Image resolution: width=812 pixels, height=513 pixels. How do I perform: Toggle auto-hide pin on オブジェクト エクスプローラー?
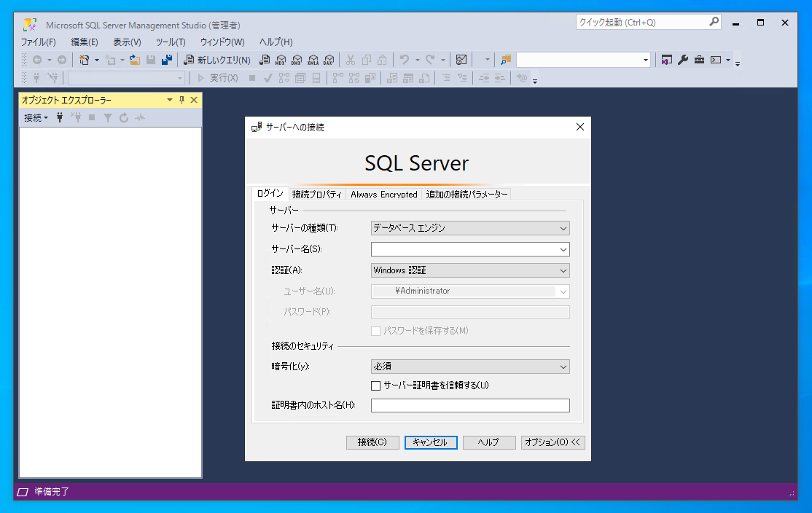(181, 100)
